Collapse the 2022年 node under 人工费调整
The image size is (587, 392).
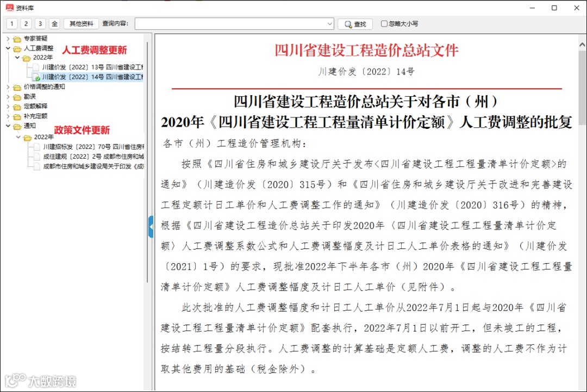click(x=17, y=57)
